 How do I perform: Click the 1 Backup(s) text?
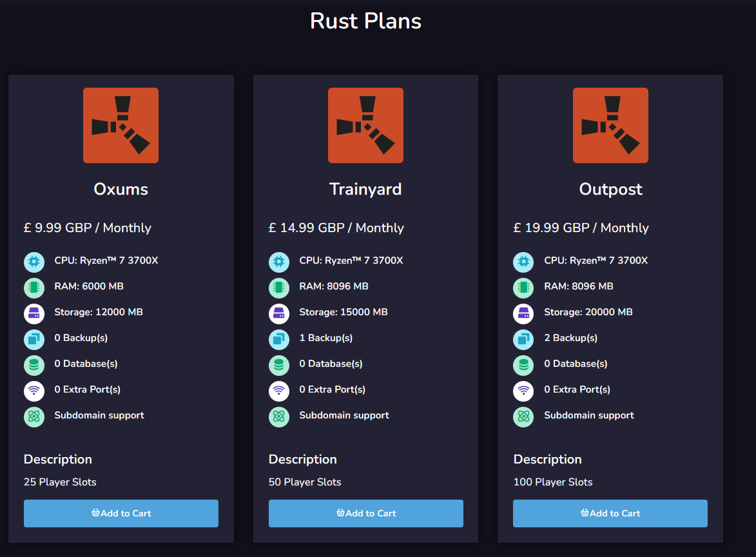tap(326, 338)
